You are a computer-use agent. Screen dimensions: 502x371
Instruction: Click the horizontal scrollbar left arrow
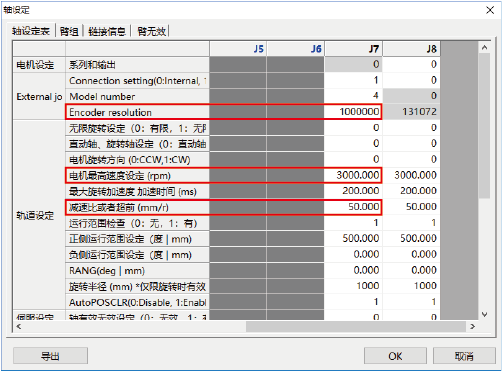[19, 326]
